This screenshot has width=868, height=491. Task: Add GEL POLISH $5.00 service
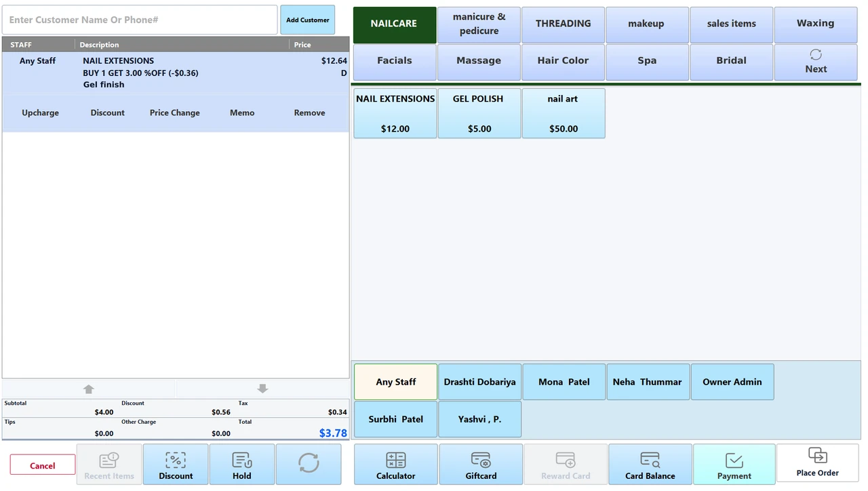tap(479, 113)
